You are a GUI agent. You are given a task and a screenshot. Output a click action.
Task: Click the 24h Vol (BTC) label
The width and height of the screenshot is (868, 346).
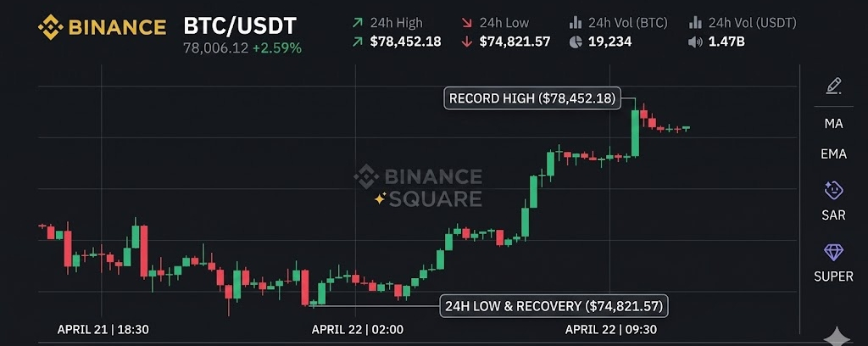[628, 23]
